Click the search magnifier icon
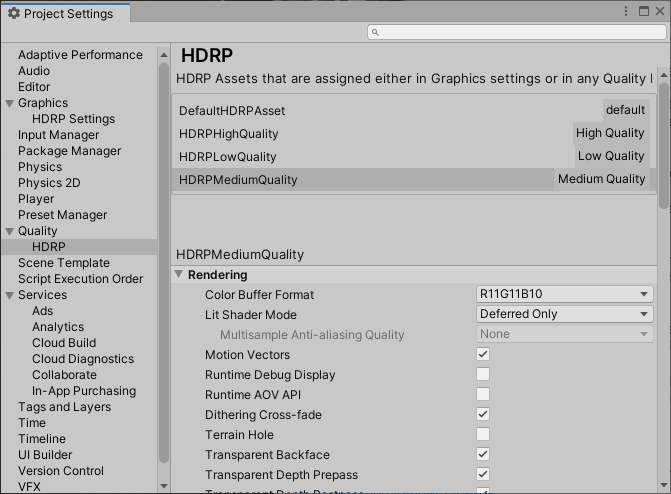 (375, 32)
